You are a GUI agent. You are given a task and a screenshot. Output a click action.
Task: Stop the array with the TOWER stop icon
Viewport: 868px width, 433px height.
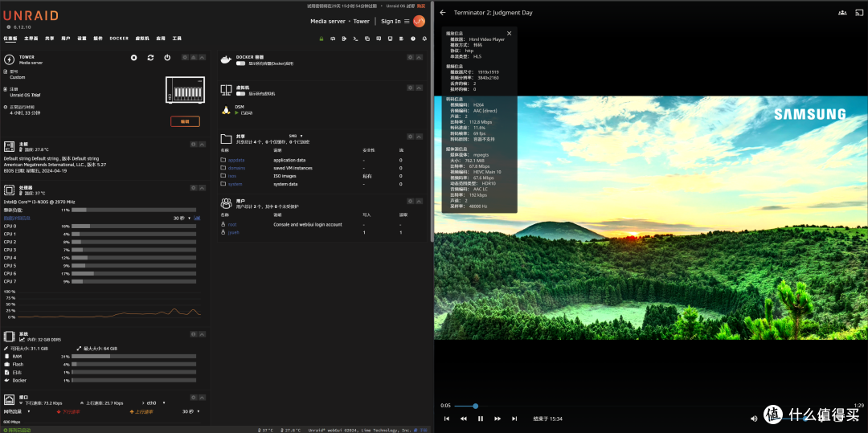[134, 58]
